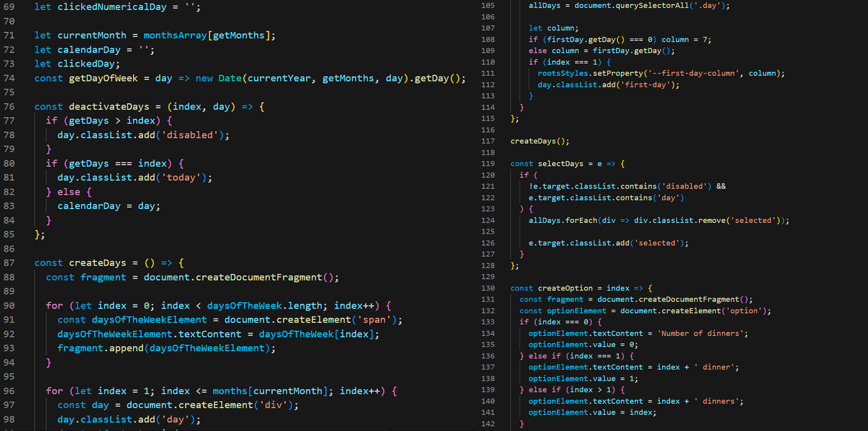The width and height of the screenshot is (868, 431).
Task: Click the 'option' string on line 132
Action: click(x=744, y=311)
